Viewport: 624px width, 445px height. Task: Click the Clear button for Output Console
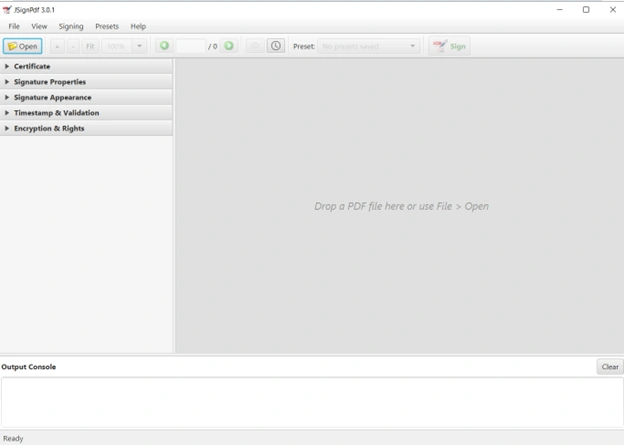(x=610, y=367)
